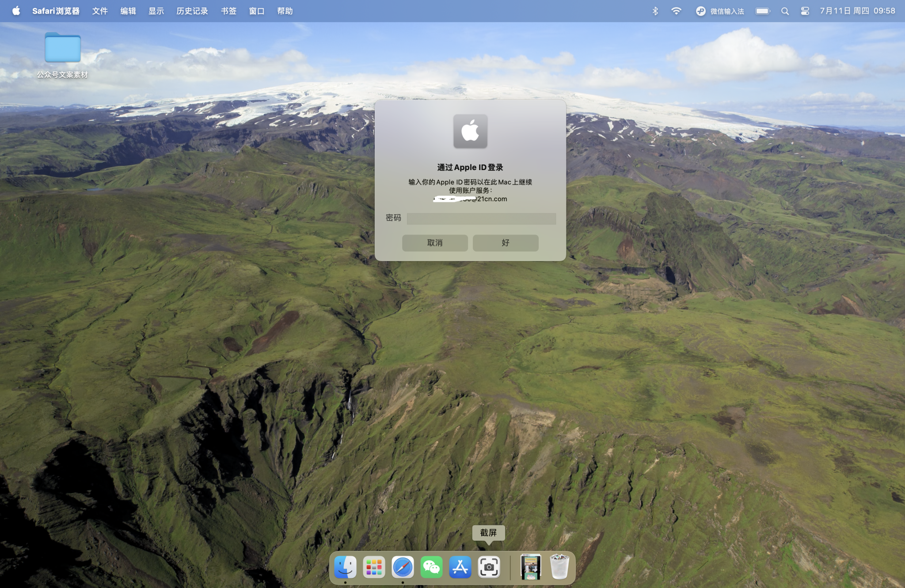The height and width of the screenshot is (588, 905).
Task: Click the Bluetooth menu bar icon
Action: pos(655,11)
